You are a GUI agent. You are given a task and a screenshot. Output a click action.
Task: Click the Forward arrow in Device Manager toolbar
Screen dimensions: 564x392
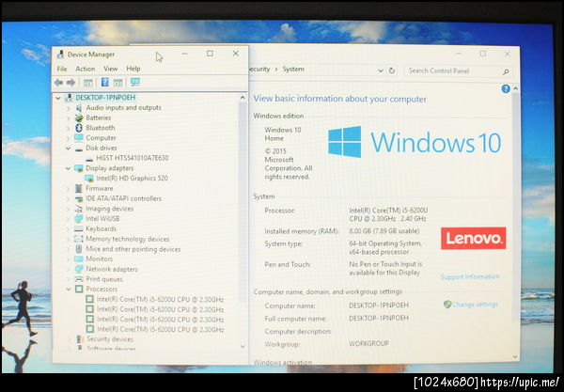click(70, 83)
